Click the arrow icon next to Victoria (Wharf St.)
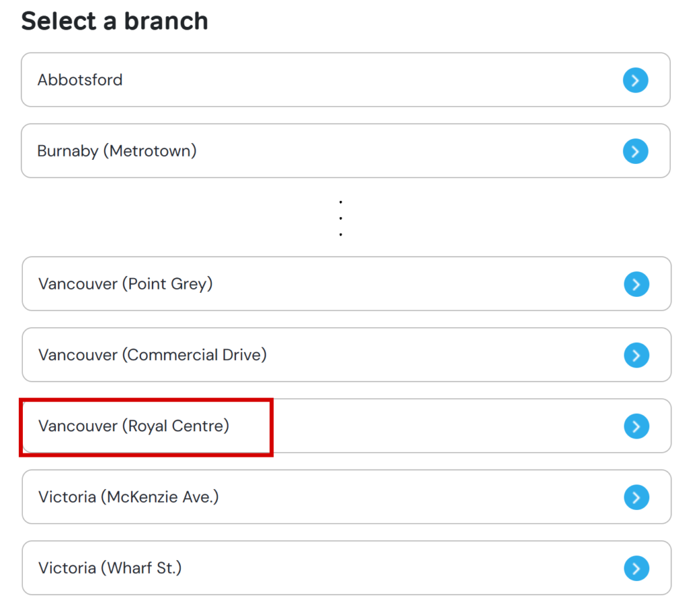 click(x=636, y=568)
